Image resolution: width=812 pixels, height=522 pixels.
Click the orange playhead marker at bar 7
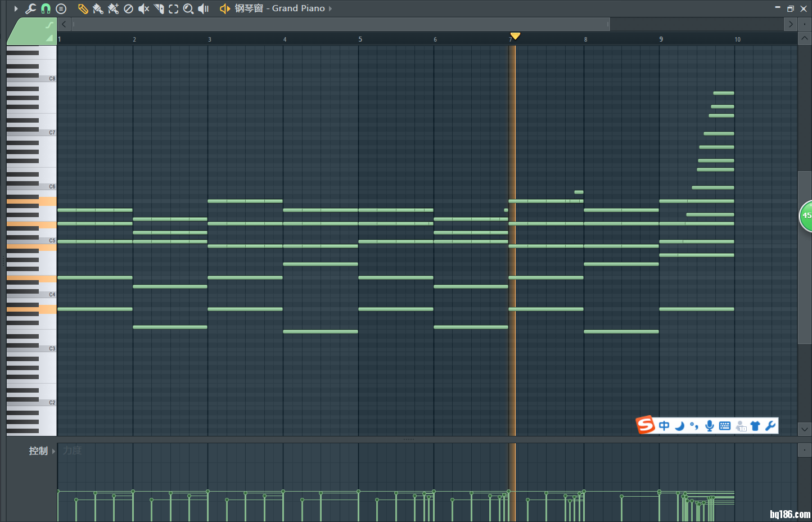click(x=515, y=36)
